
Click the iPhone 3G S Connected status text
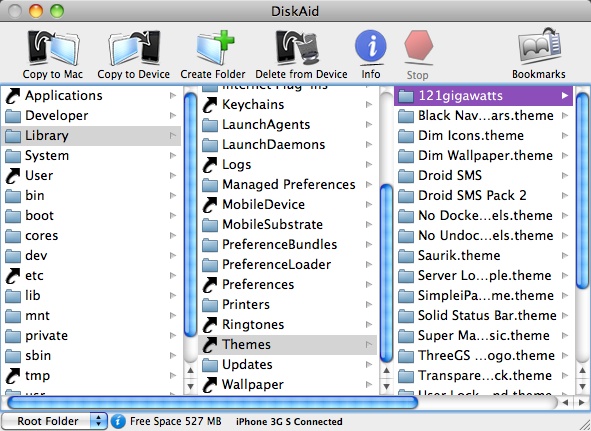(x=289, y=422)
